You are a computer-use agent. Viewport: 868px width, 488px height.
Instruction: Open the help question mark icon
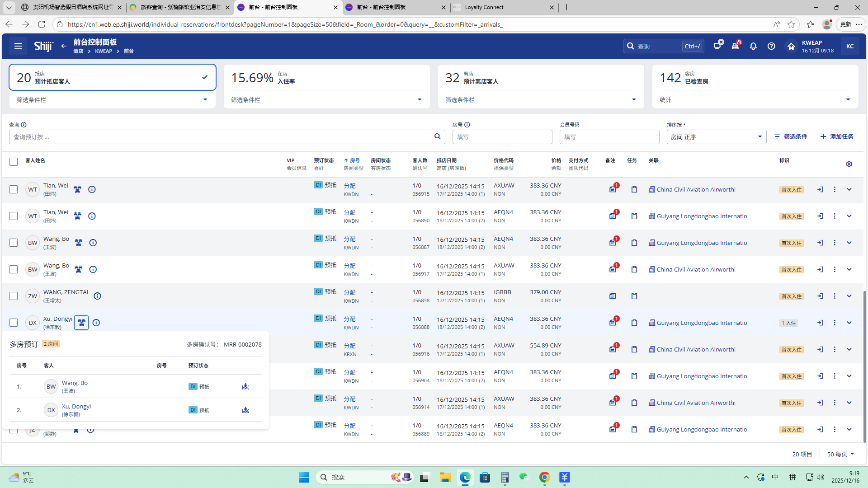[x=771, y=46]
